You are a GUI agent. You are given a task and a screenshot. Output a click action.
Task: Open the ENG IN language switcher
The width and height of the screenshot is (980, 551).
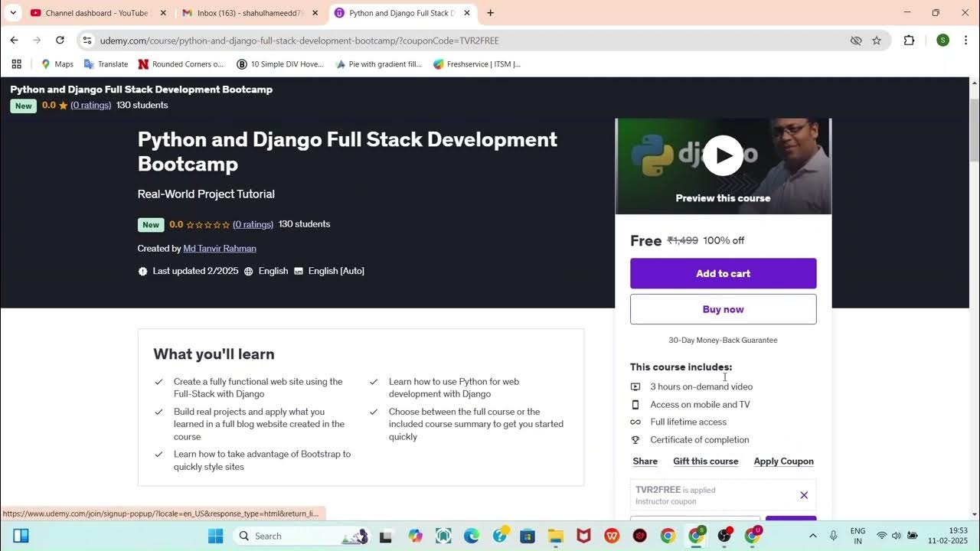pyautogui.click(x=857, y=536)
